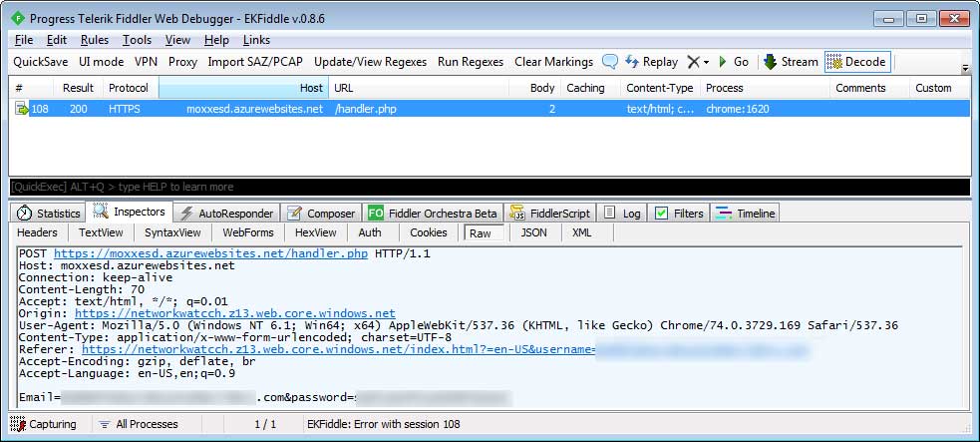The height and width of the screenshot is (442, 980).
Task: Focus the QuickExec command box
Action: pyautogui.click(x=490, y=187)
